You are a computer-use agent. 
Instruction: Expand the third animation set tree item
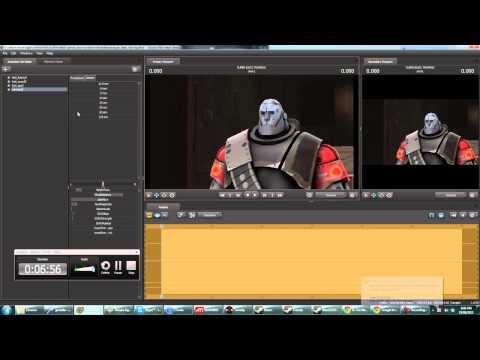(9, 86)
